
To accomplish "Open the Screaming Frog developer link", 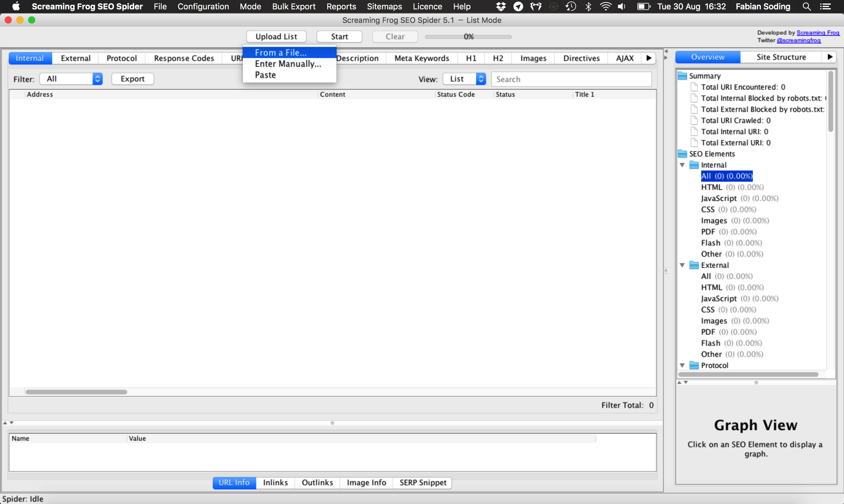I will pyautogui.click(x=818, y=33).
